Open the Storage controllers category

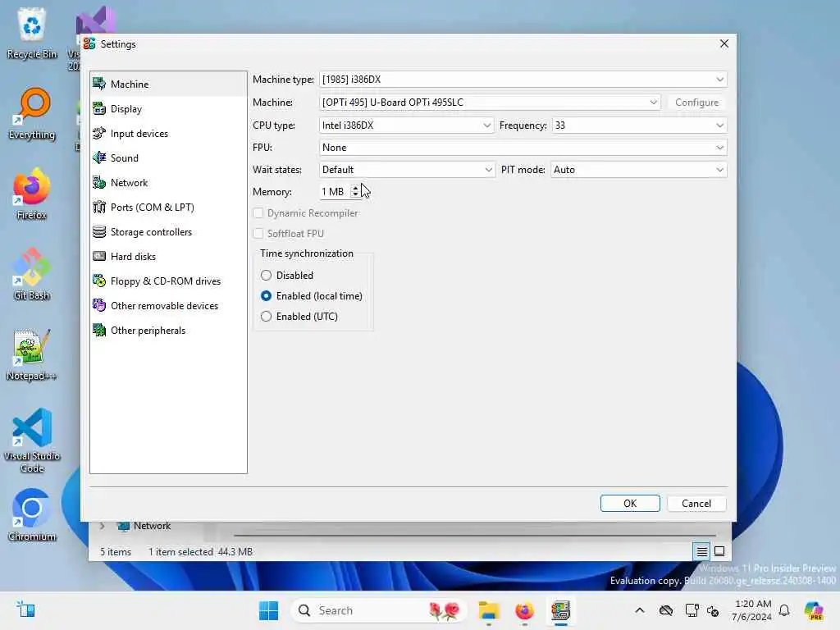click(168, 232)
